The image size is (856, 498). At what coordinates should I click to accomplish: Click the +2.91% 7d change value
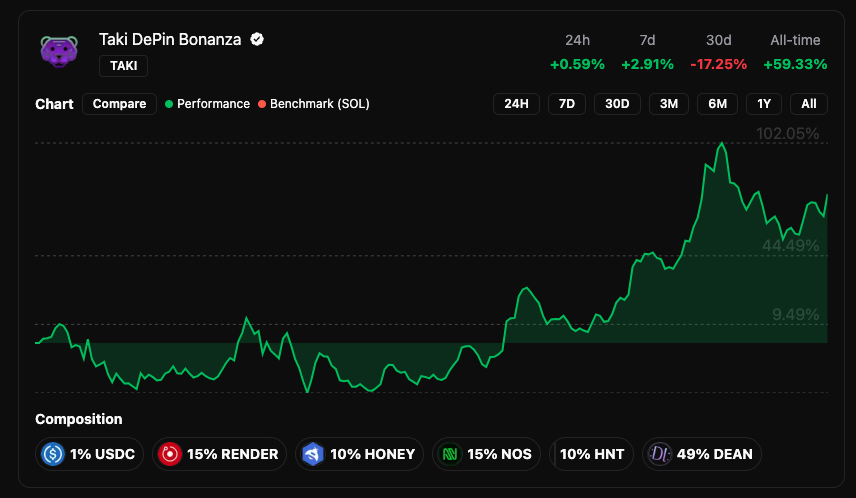tap(647, 64)
